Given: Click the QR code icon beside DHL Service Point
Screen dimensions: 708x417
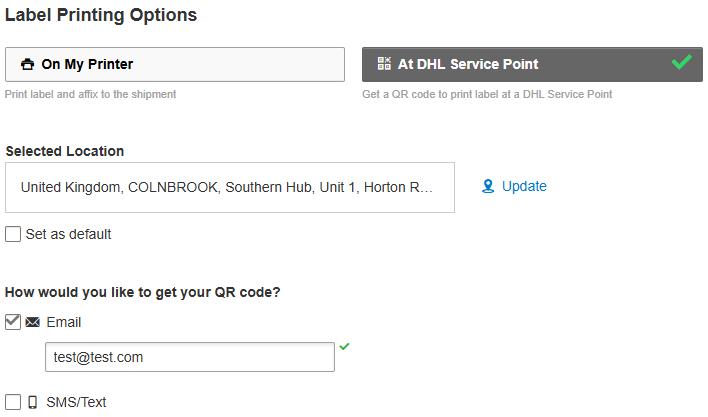Looking at the screenshot, I should pos(384,64).
